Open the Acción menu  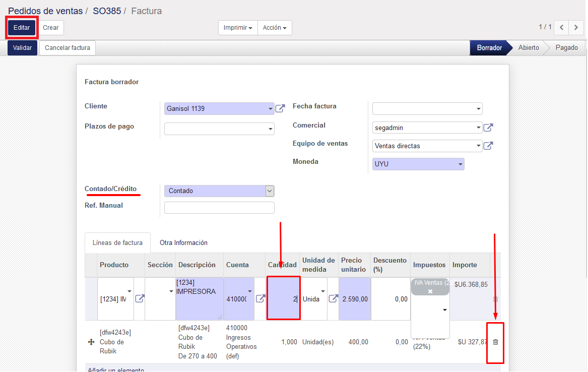[275, 27]
